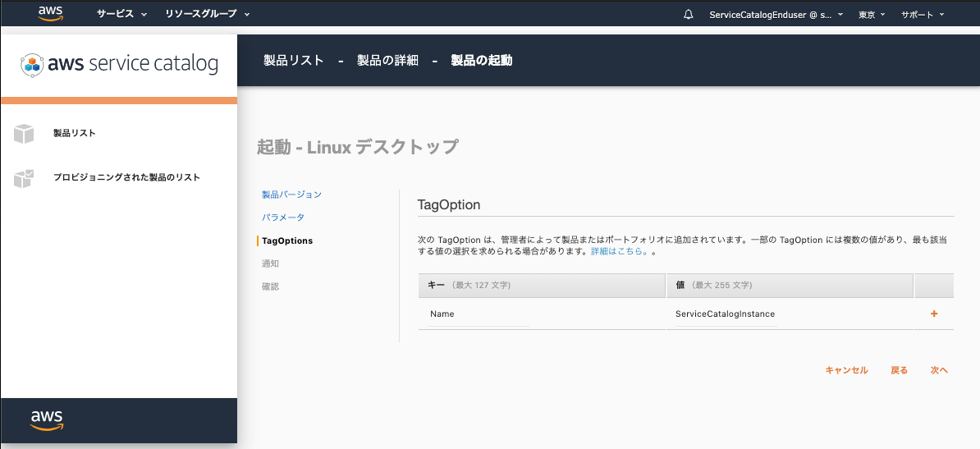Image resolution: width=980 pixels, height=449 pixels.
Task: Click the 製品リスト box icon in sidebar
Action: pos(24,133)
